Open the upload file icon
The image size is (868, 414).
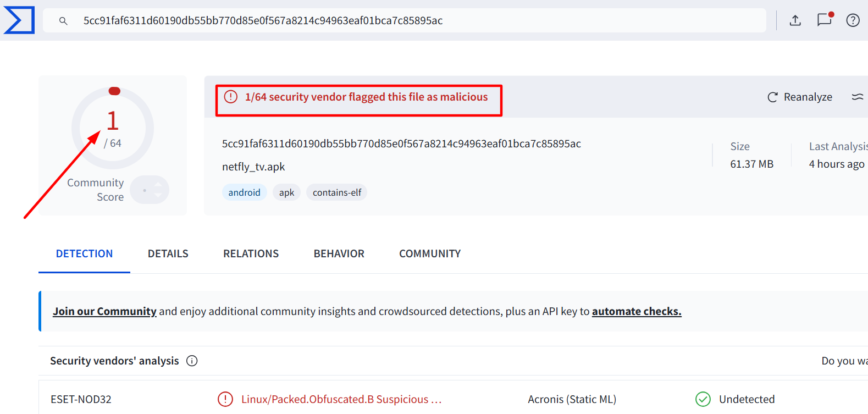(795, 20)
